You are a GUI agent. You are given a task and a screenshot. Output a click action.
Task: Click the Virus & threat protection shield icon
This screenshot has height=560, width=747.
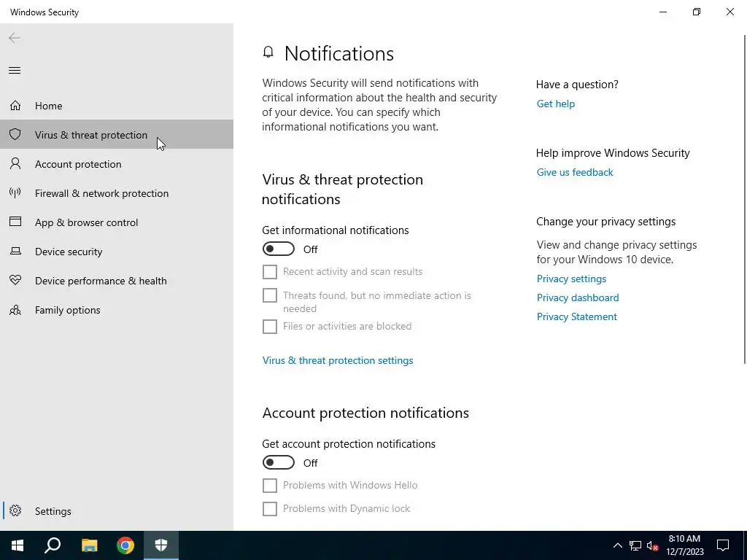15,134
